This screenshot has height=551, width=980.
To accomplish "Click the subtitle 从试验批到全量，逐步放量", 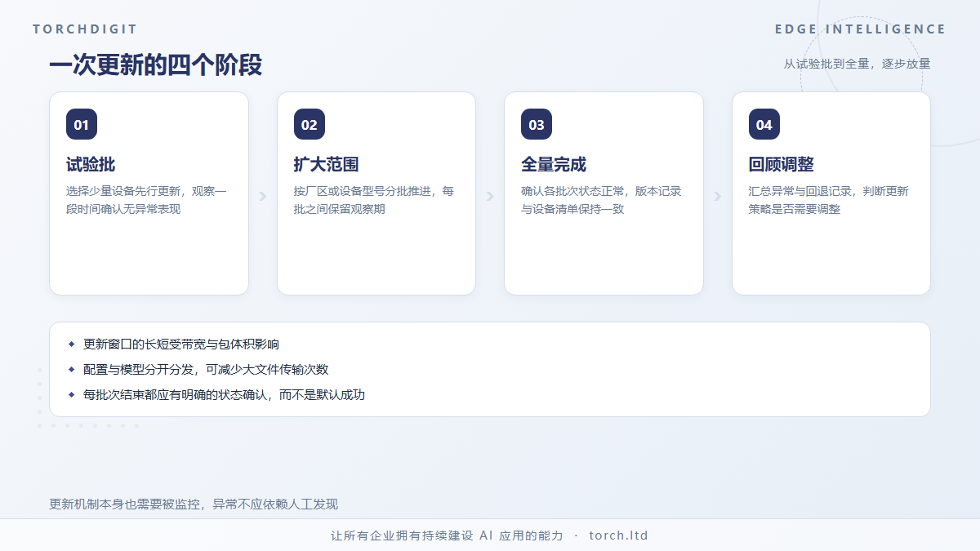I will (x=857, y=64).
